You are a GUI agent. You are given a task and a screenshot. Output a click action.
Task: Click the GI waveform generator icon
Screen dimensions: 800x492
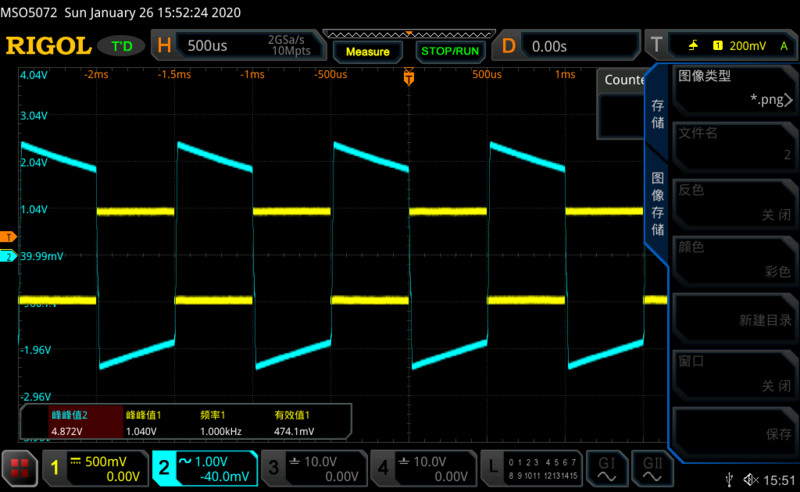606,468
